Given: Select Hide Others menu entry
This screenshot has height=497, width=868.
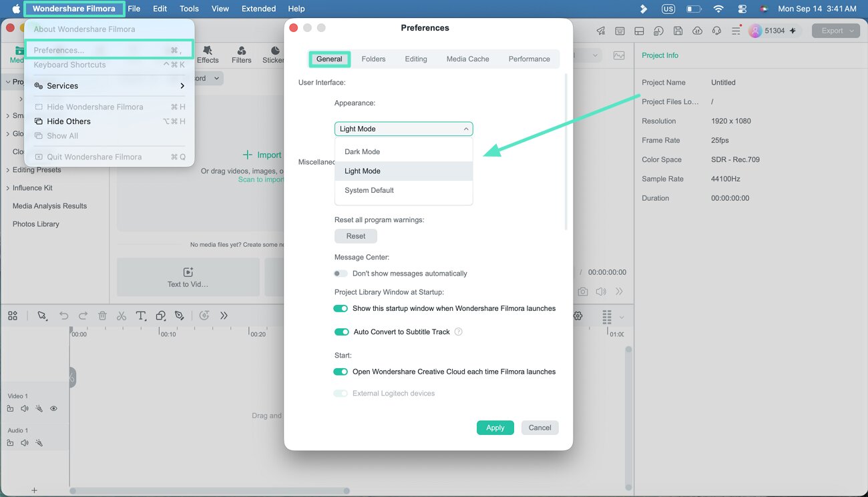Looking at the screenshot, I should click(x=110, y=121).
